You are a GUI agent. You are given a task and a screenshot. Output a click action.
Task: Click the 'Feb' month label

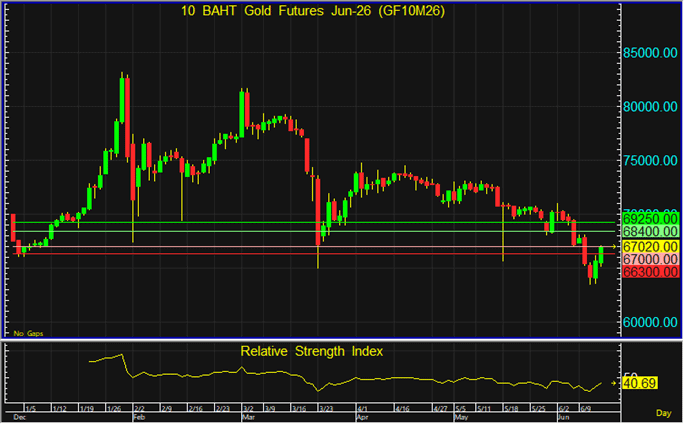pyautogui.click(x=139, y=417)
